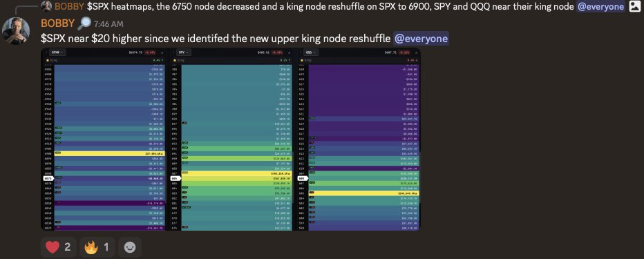Open the SPXW ticker dropdown in the heatmap
644x259 pixels.
[57, 52]
